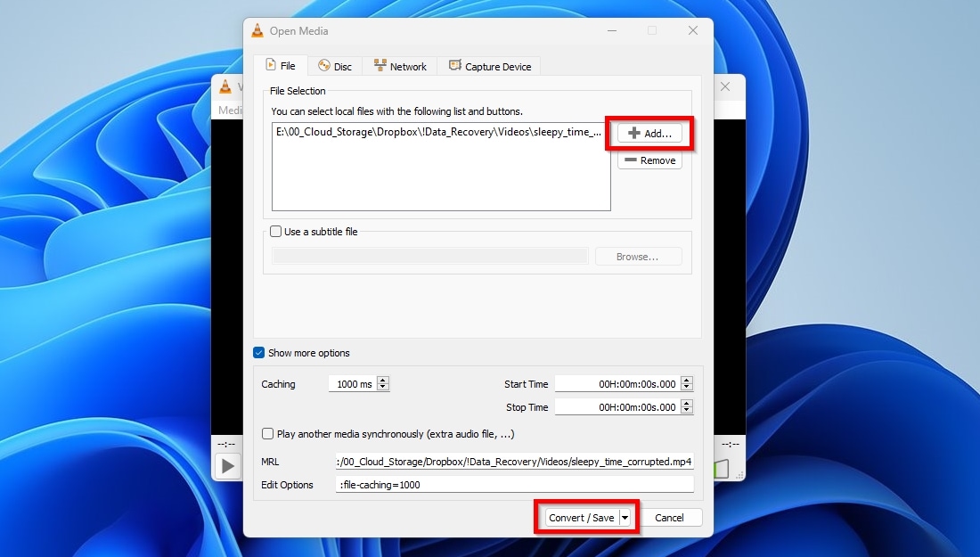Click the Edit Options field

click(x=514, y=485)
